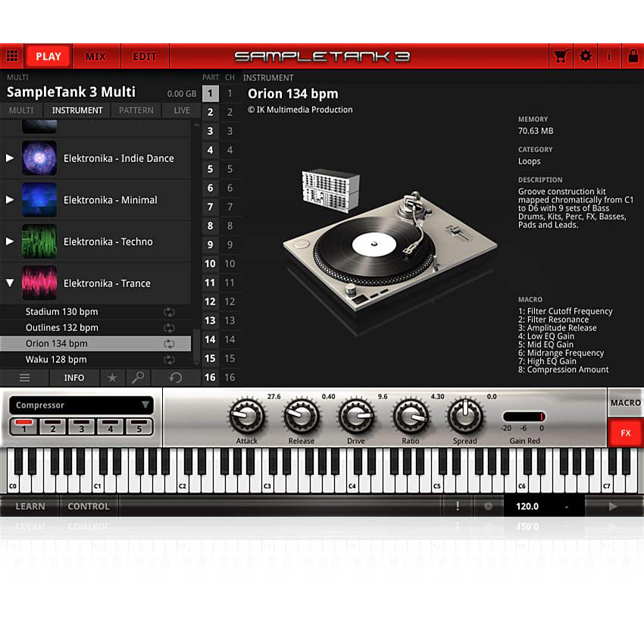The height and width of the screenshot is (644, 644).
Task: Expand the Elektronika - Techno category
Action: pos(9,241)
